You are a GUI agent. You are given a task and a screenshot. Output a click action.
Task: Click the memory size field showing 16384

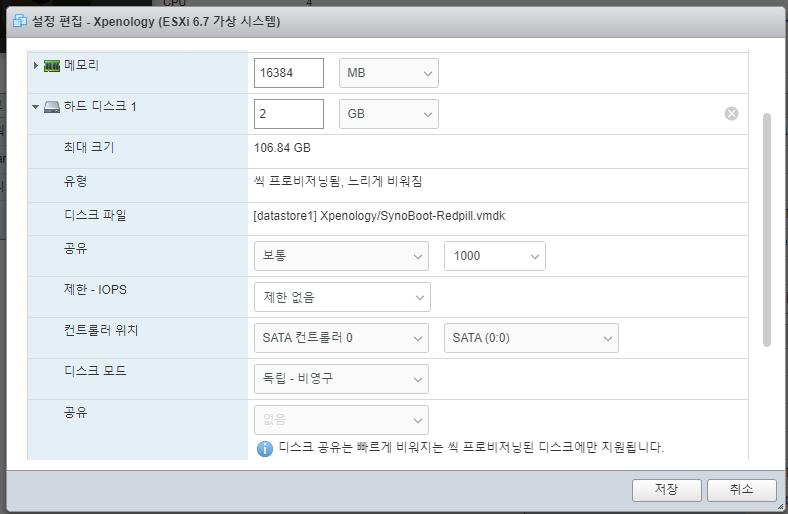(x=289, y=73)
